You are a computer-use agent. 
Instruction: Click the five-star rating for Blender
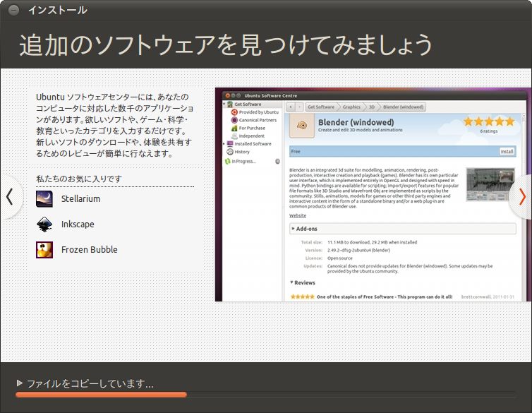[x=489, y=121]
